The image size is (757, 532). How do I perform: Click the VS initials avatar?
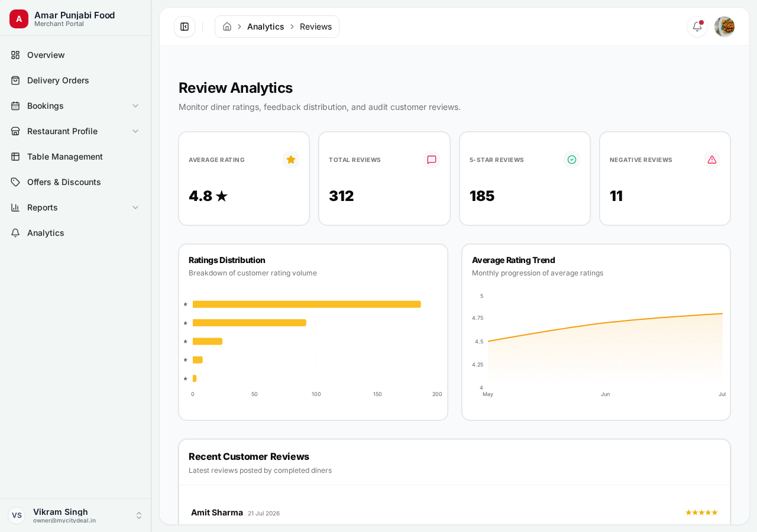point(17,515)
